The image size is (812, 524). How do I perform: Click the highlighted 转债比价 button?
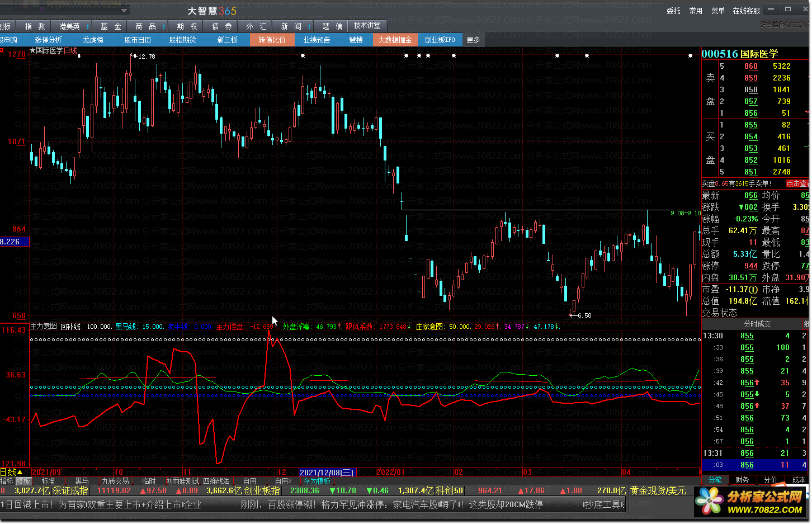click(272, 40)
